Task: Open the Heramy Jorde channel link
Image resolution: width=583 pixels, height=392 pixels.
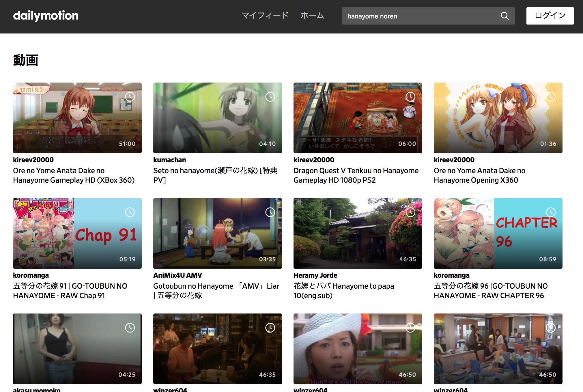Action: [315, 275]
